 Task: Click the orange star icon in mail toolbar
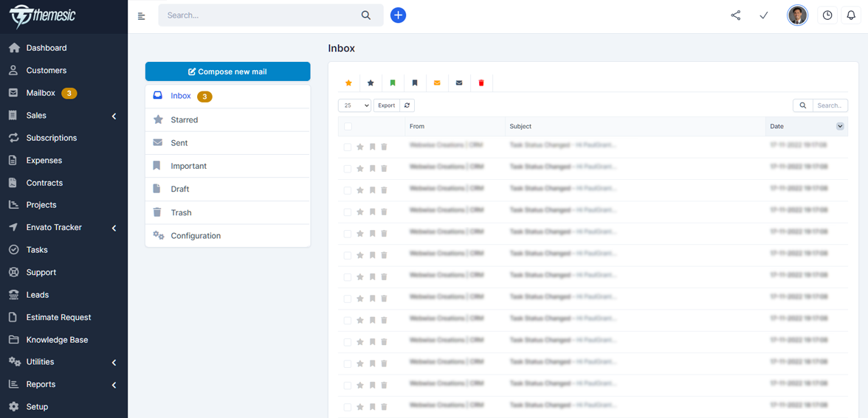(348, 83)
